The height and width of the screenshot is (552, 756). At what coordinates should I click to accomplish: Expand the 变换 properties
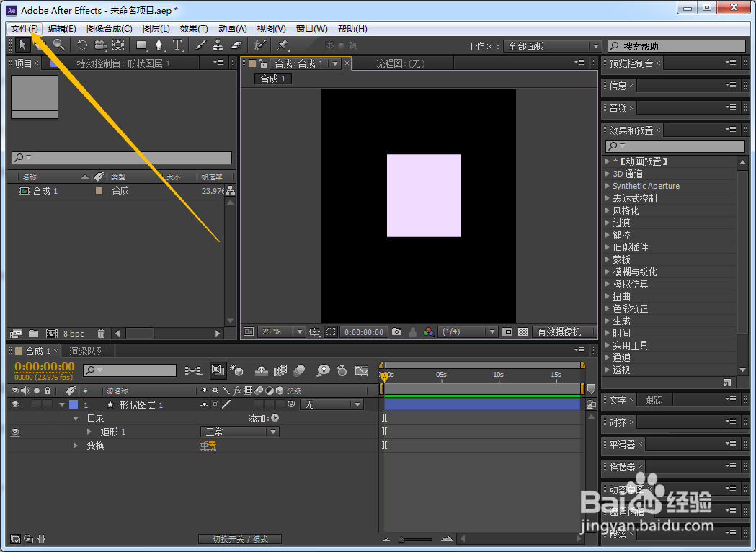coord(76,445)
